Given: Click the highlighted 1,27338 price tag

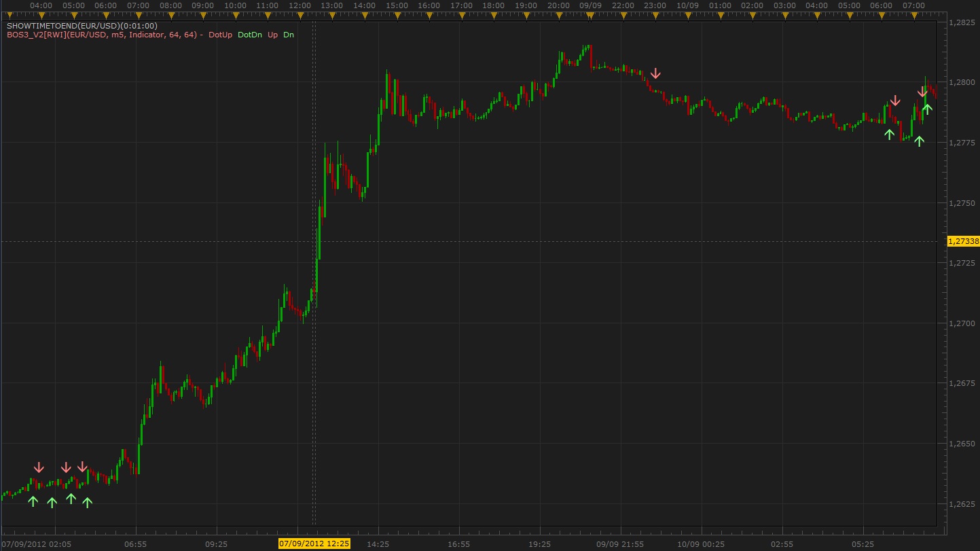Looking at the screenshot, I should click(x=963, y=241).
